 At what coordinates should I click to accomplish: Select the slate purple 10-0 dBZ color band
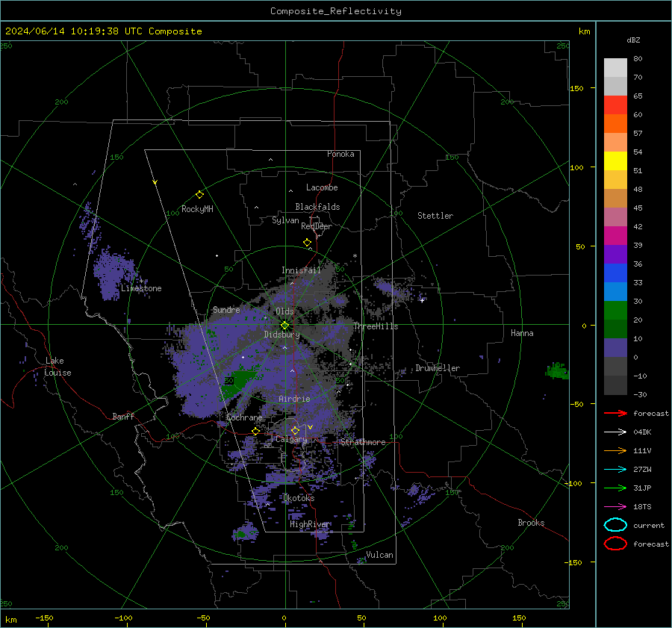(x=615, y=347)
